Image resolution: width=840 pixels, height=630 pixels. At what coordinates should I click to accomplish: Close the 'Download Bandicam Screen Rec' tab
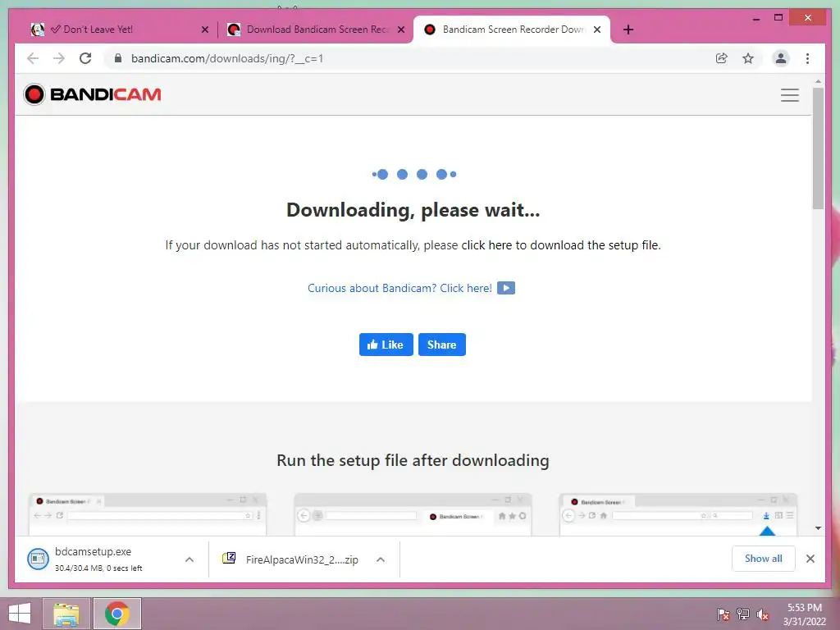[x=400, y=30]
